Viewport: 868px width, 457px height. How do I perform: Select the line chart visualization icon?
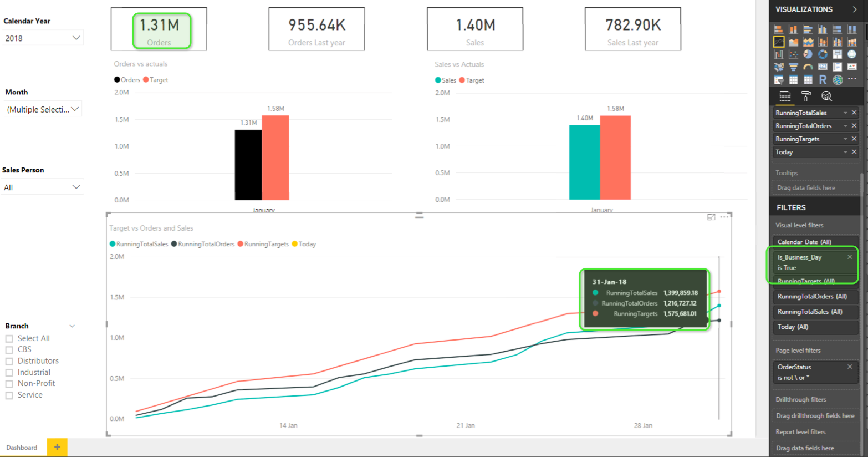click(779, 42)
